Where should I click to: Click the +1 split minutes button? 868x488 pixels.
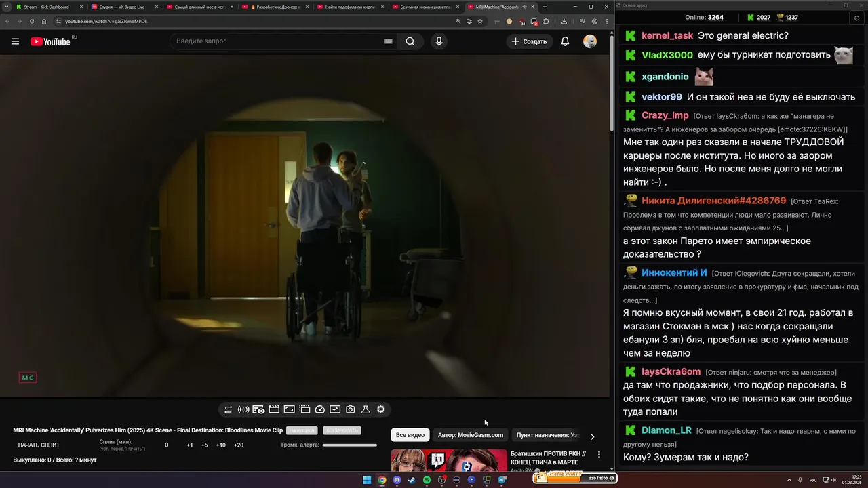point(190,445)
